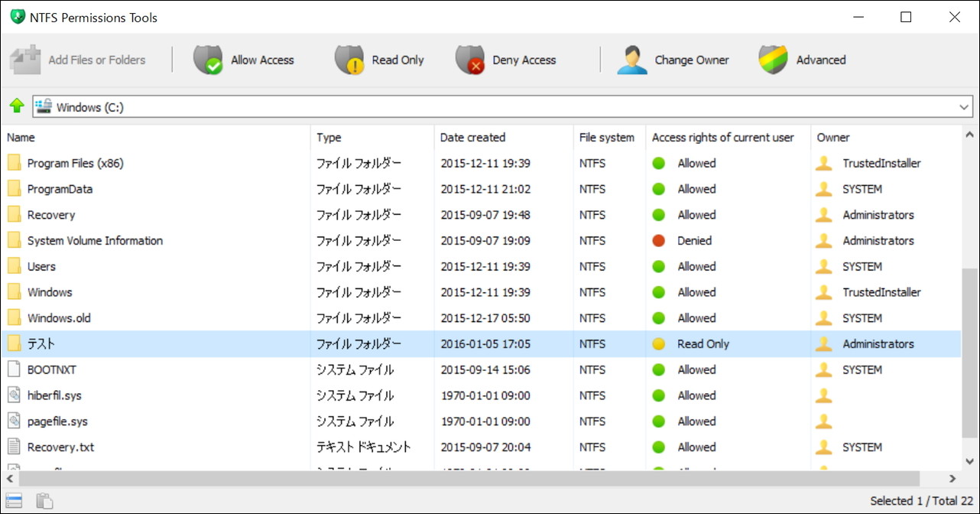The width and height of the screenshot is (980, 514).
Task: Click the vertical scrollbar down arrow
Action: [970, 460]
